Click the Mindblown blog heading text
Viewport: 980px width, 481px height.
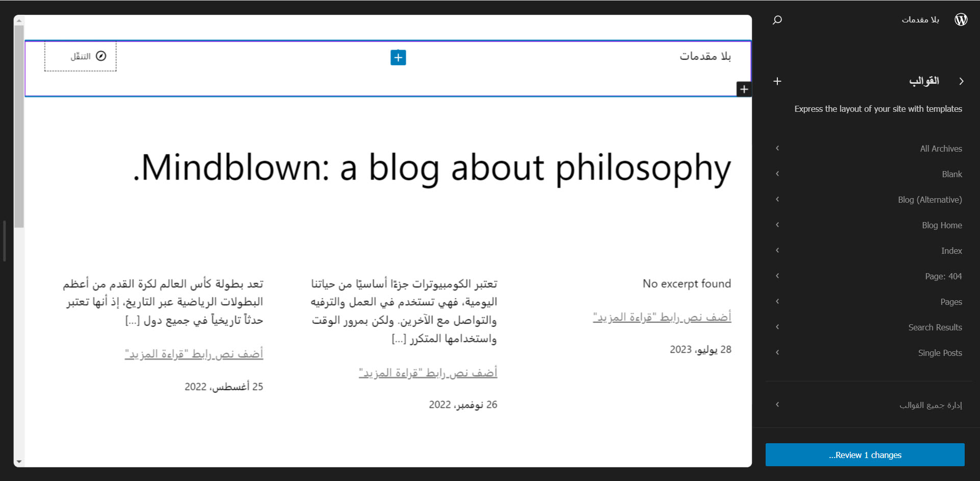[x=432, y=167]
